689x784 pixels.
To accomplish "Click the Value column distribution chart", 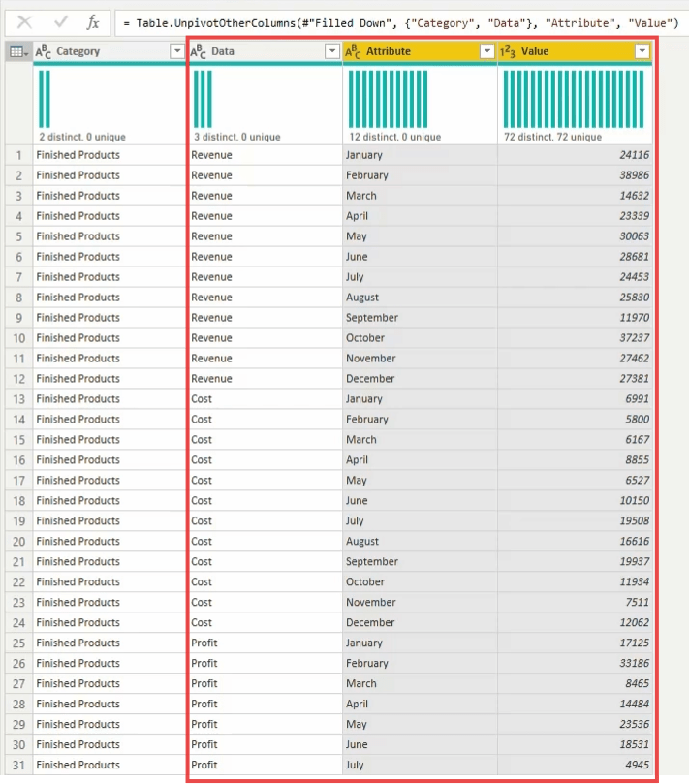I will click(573, 99).
